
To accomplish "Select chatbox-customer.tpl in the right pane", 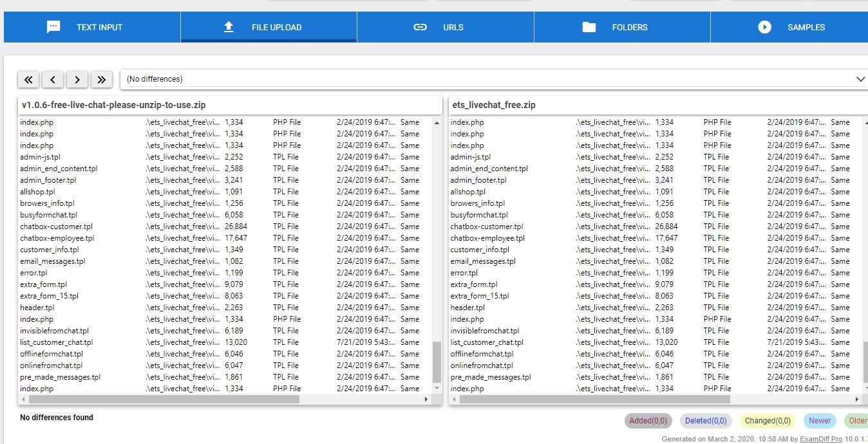I will tap(487, 227).
